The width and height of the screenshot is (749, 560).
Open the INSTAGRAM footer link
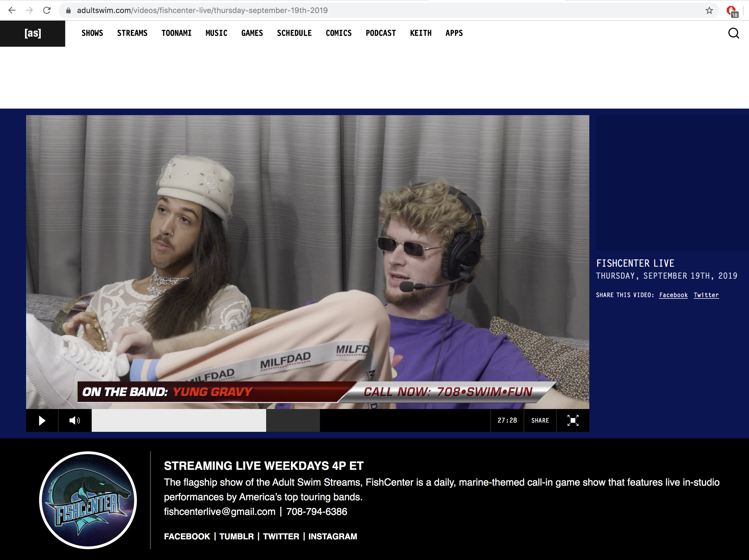[333, 536]
